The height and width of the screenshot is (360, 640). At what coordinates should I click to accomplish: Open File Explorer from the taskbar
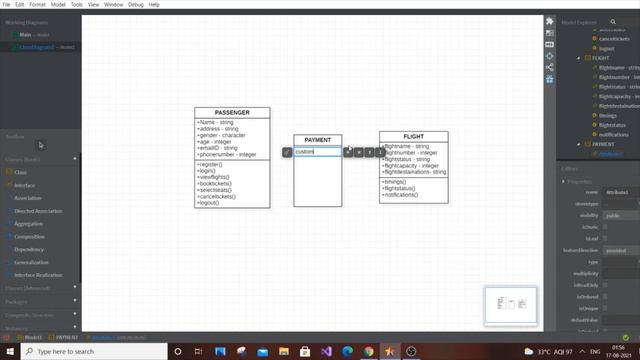[284, 351]
